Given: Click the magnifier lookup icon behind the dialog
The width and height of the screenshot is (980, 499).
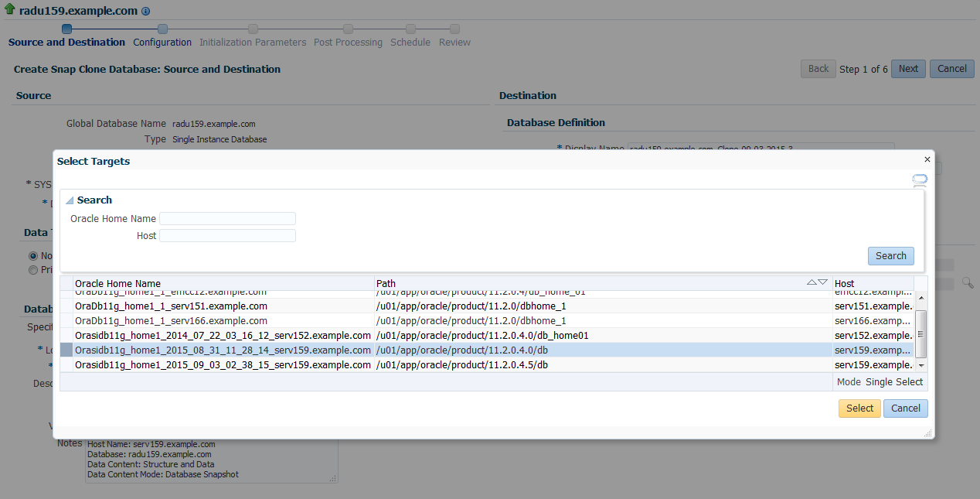Looking at the screenshot, I should [968, 284].
